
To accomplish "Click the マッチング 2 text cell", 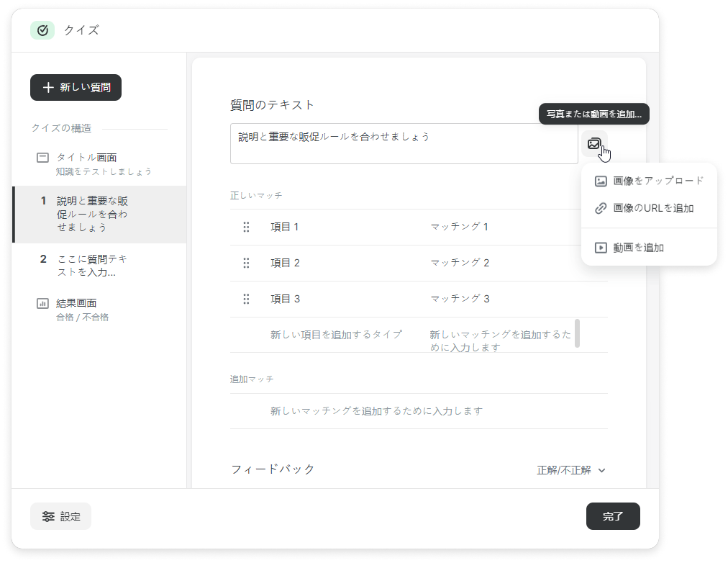I will click(x=460, y=263).
